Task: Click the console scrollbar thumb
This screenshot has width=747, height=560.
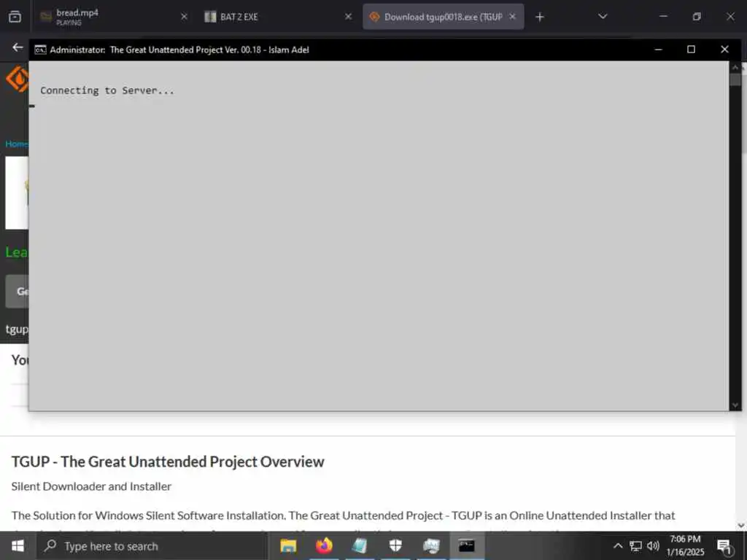Action: tap(735, 79)
